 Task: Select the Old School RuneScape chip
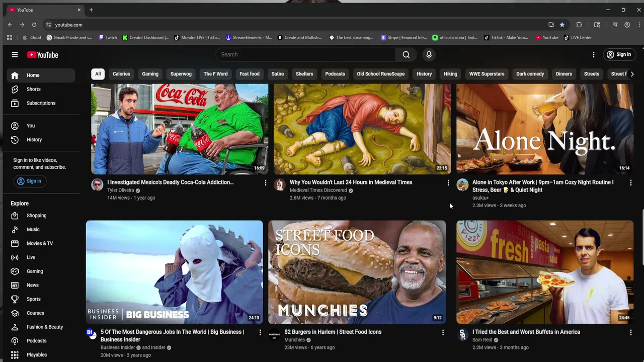point(381,74)
